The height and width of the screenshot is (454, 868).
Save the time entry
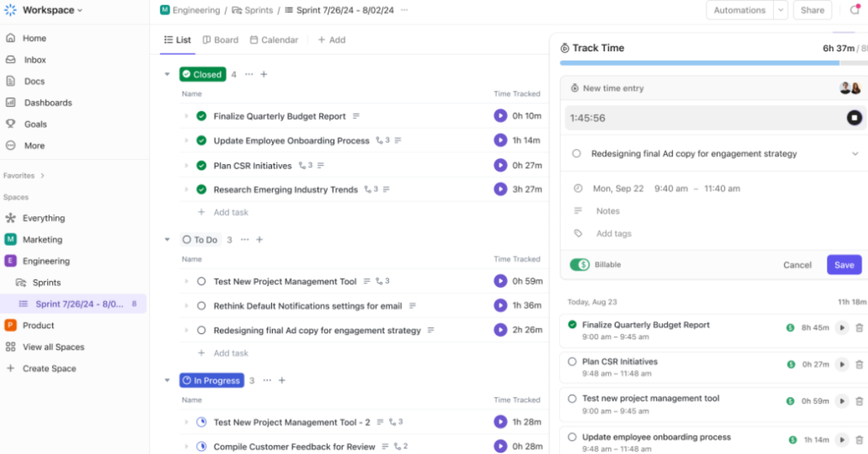[x=844, y=265]
